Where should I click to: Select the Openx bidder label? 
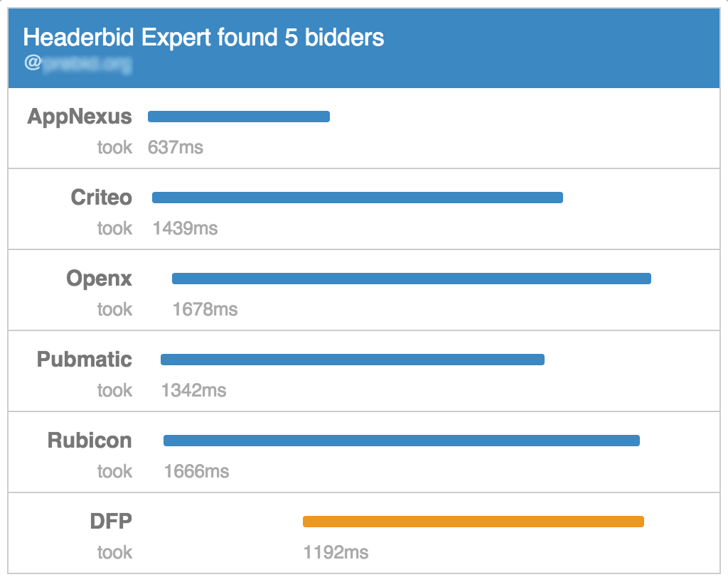point(99,279)
